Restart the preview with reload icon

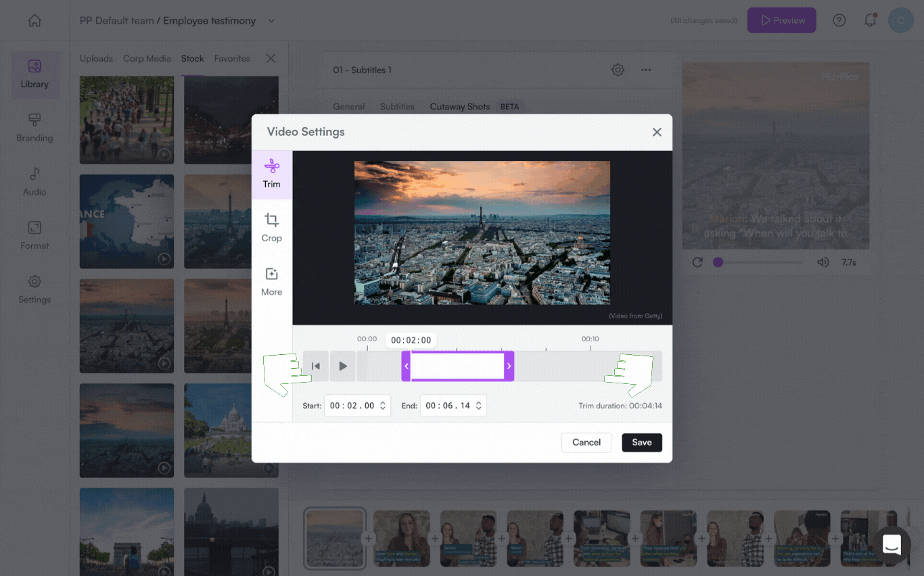coord(697,262)
